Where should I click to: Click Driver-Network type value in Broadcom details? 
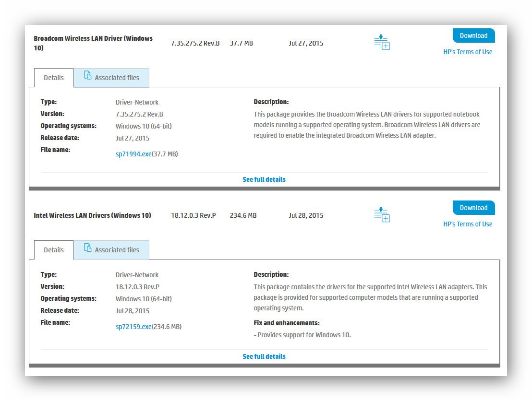click(137, 102)
